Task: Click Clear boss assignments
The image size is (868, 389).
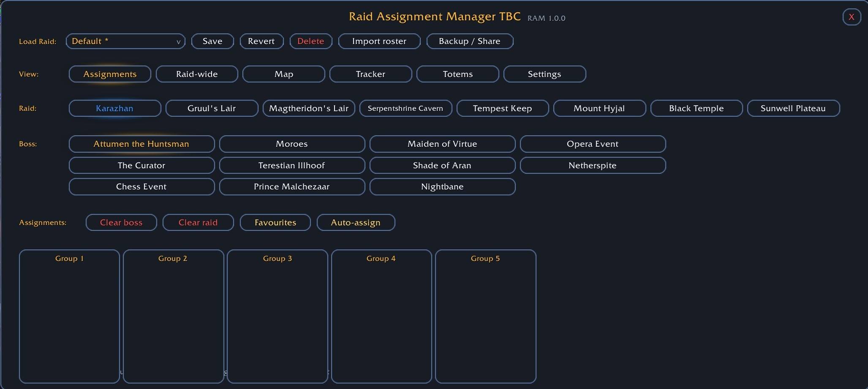Action: (x=121, y=222)
